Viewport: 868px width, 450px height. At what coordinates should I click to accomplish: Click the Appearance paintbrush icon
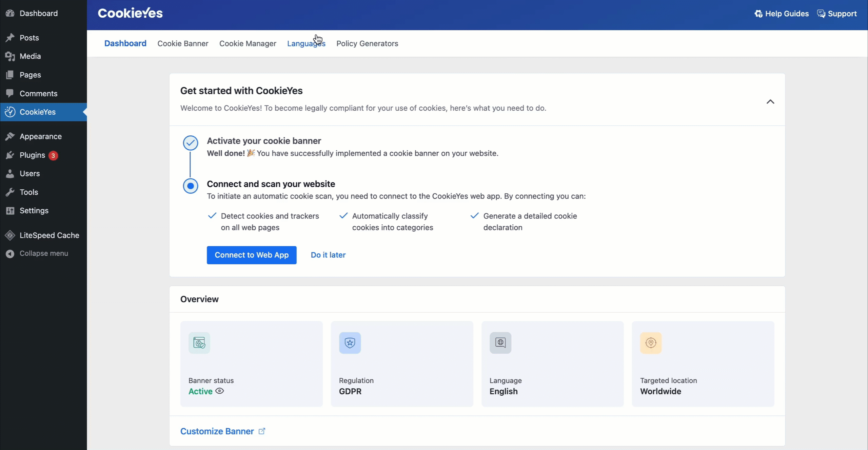click(10, 136)
